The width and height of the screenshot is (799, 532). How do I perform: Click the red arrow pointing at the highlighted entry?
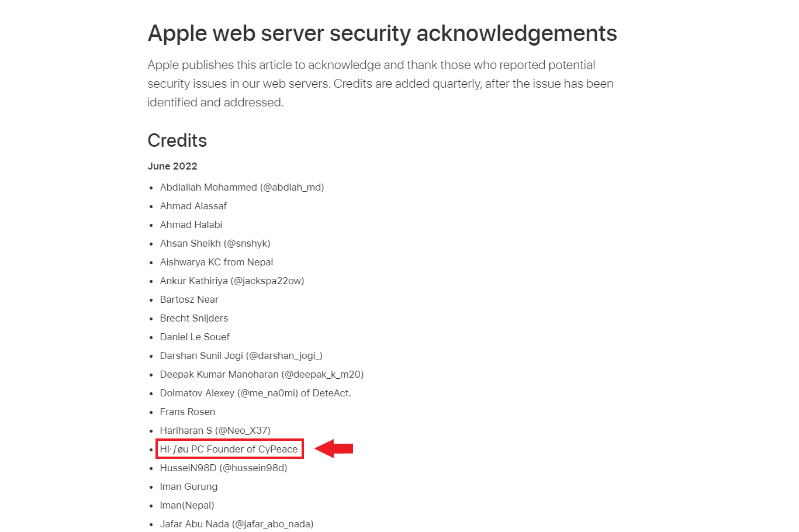click(334, 448)
